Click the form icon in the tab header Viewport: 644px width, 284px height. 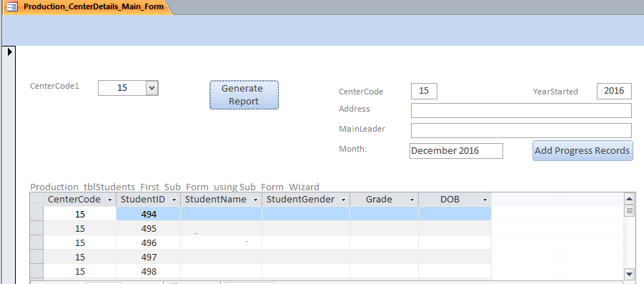point(13,6)
